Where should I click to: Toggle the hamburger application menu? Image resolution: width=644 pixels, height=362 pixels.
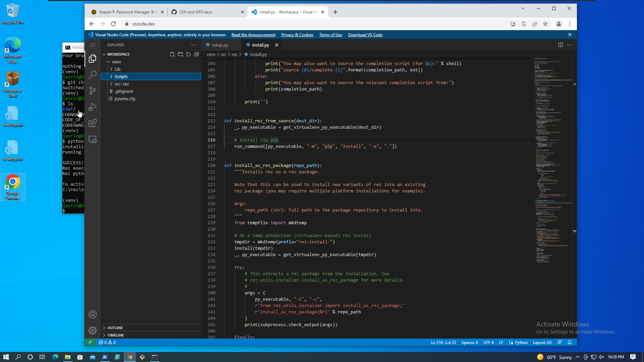[93, 45]
